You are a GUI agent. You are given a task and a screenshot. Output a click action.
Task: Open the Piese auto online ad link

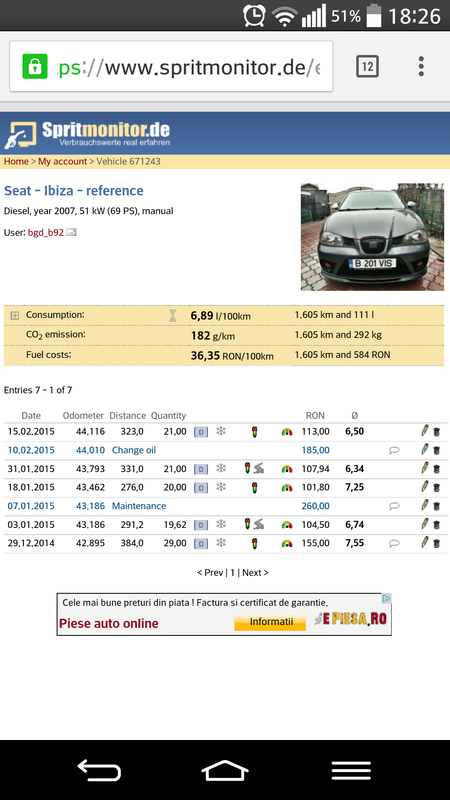coord(109,623)
